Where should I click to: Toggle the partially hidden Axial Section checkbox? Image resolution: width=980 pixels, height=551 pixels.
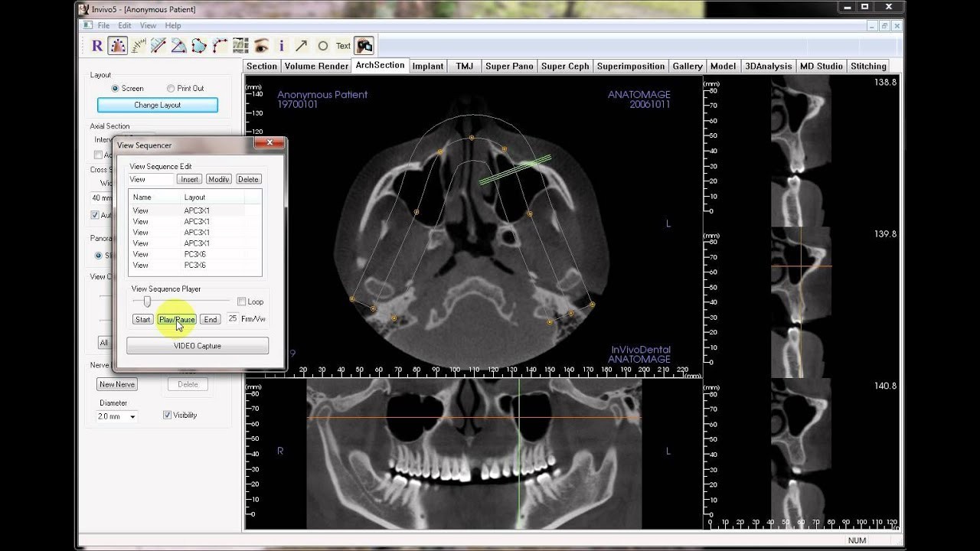98,155
